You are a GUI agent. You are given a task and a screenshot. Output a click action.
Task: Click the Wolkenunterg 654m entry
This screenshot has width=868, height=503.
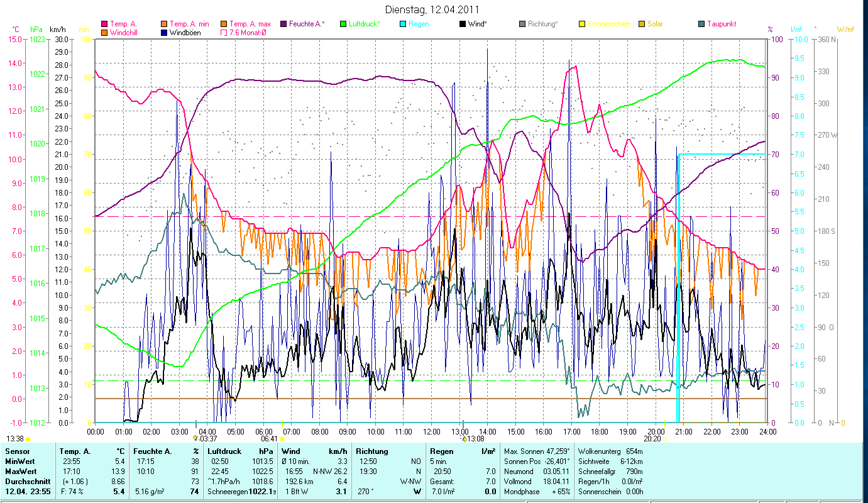(610, 451)
